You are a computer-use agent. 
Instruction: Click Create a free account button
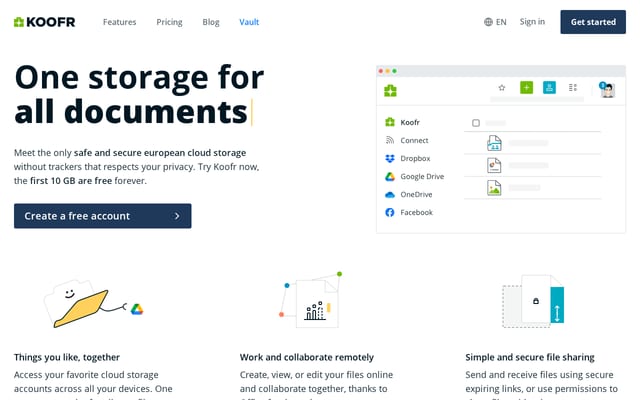pos(102,216)
